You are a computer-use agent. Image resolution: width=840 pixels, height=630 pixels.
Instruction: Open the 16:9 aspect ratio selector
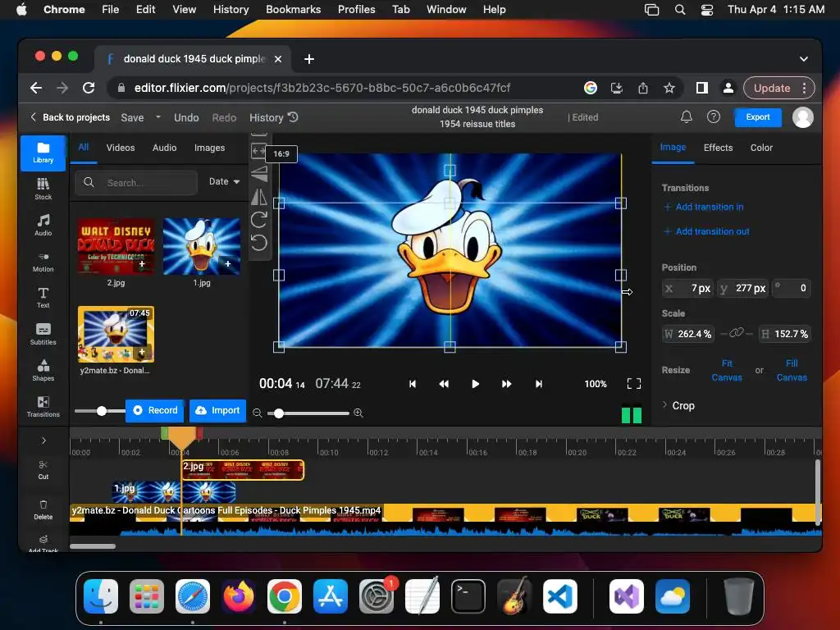281,153
